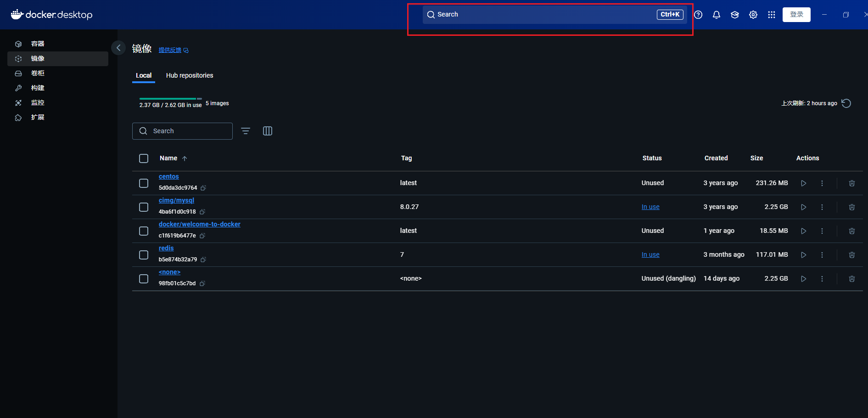This screenshot has width=868, height=418.
Task: Click the Tag column header
Action: pyautogui.click(x=407, y=158)
